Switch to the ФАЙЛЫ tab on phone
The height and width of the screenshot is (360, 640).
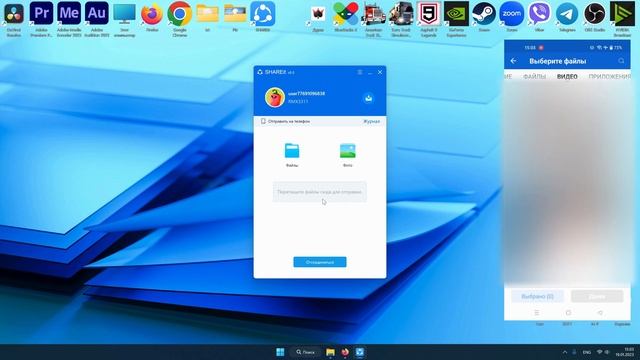click(x=534, y=76)
